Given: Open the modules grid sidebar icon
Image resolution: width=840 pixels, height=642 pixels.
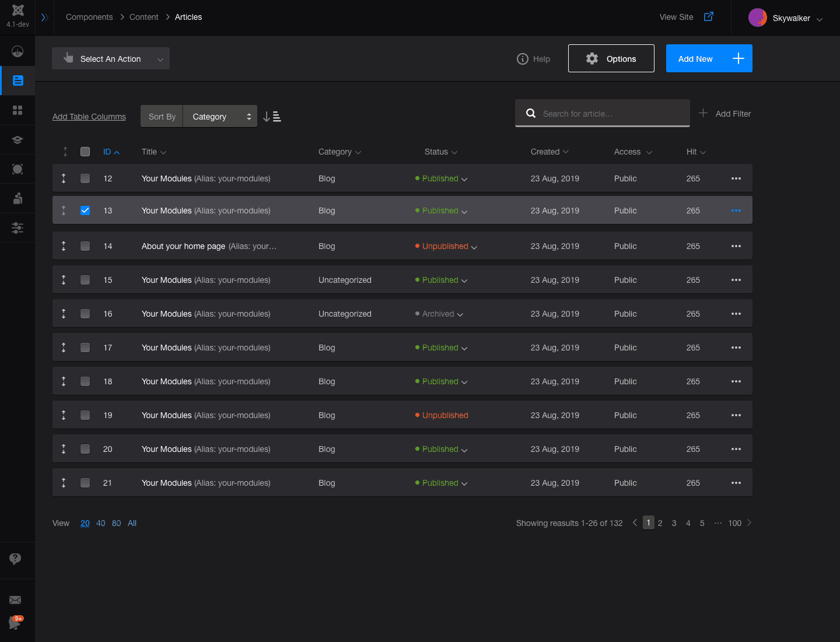Looking at the screenshot, I should (17, 110).
